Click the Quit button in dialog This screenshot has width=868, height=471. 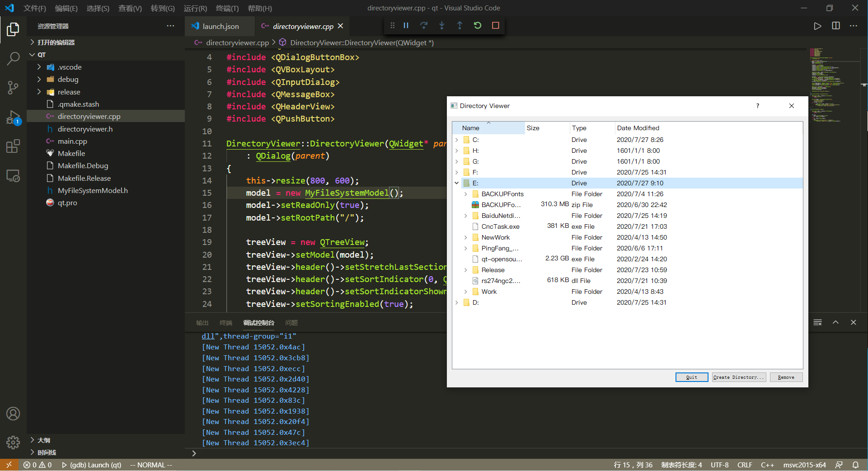pos(691,377)
